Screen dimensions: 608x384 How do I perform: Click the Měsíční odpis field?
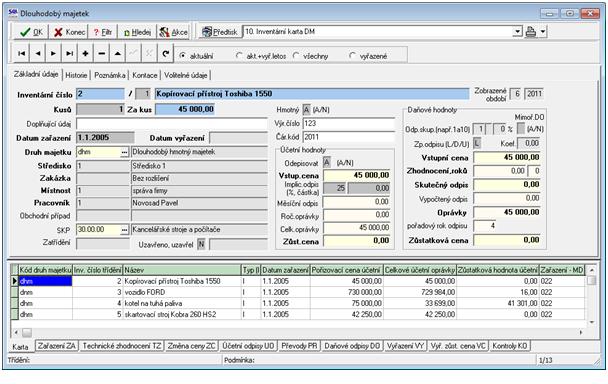[357, 202]
